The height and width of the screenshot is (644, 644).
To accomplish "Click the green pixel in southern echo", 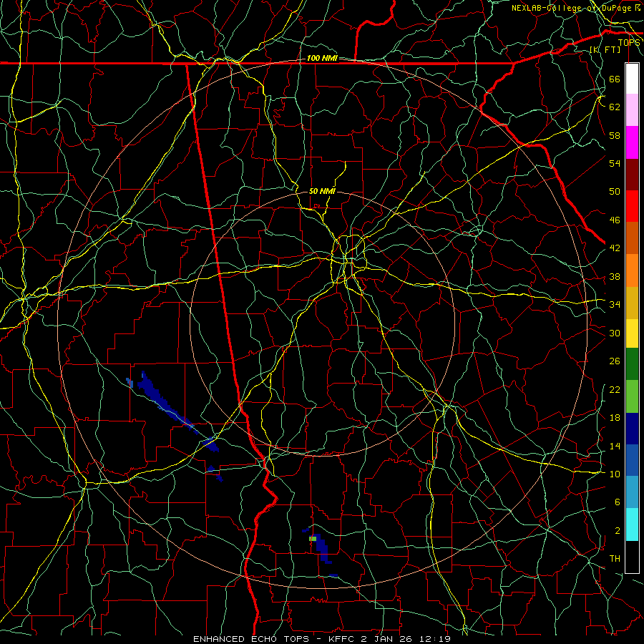I will (x=313, y=538).
